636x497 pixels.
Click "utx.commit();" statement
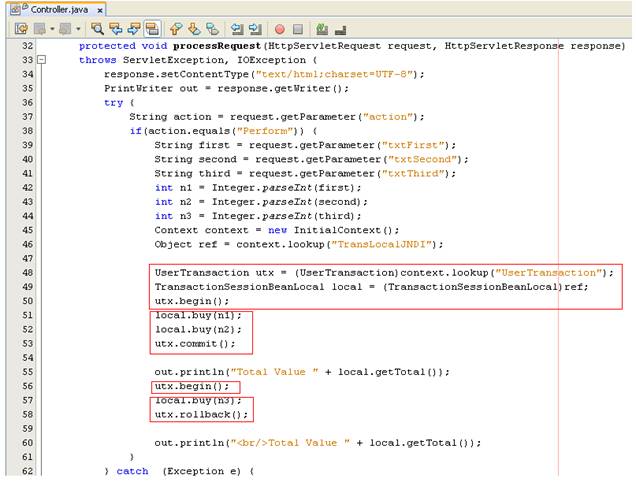pos(195,344)
